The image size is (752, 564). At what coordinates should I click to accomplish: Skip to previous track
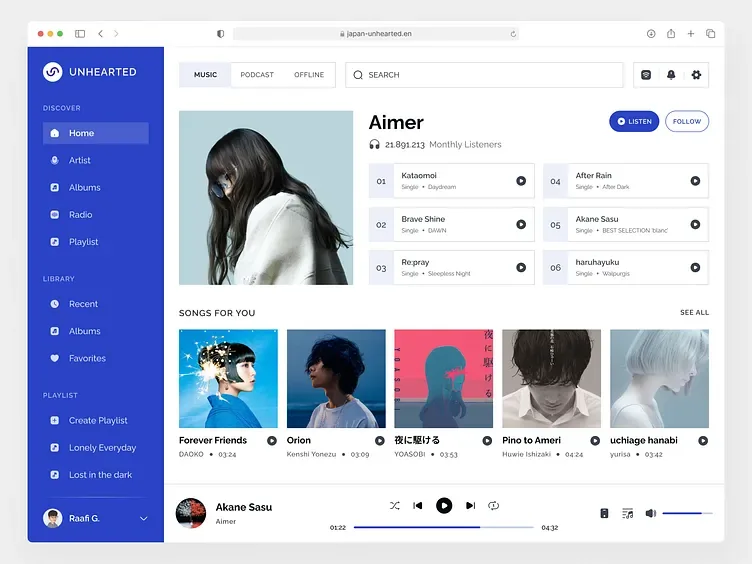coord(418,505)
